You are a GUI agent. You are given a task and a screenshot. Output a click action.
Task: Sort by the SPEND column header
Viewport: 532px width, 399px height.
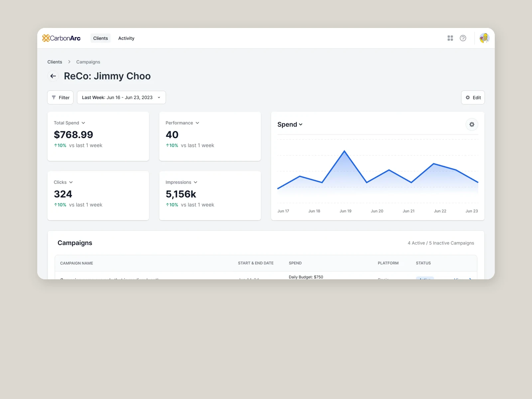(x=295, y=263)
